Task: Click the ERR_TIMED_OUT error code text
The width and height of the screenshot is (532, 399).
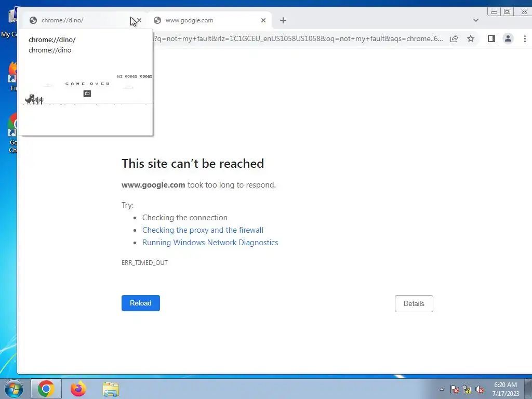Action: pyautogui.click(x=144, y=262)
